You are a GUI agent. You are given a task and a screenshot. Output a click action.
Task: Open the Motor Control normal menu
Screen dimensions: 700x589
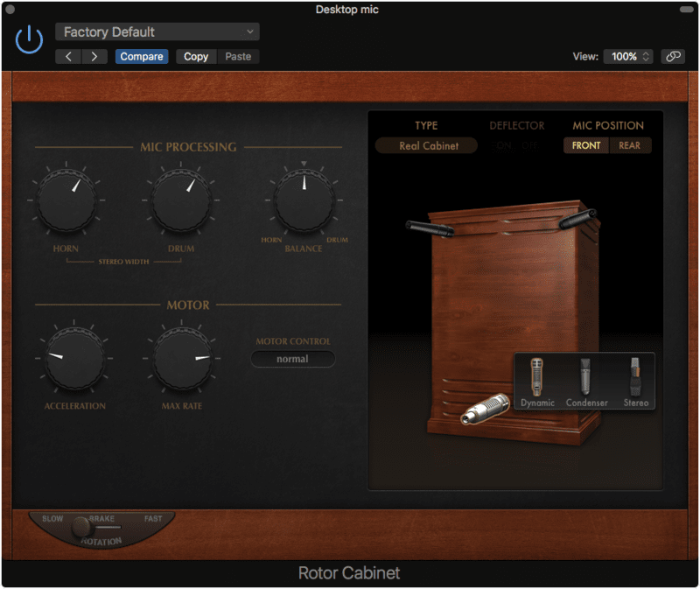(x=292, y=359)
